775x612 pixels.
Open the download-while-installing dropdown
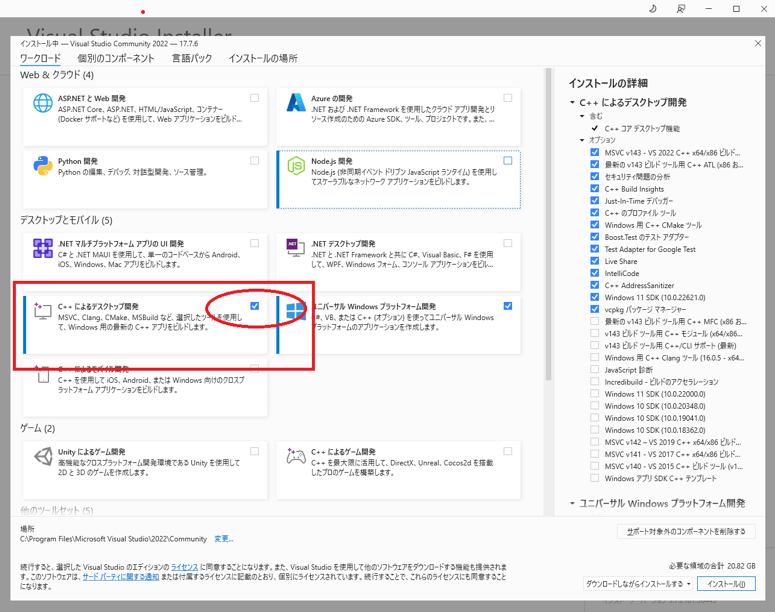[638, 584]
